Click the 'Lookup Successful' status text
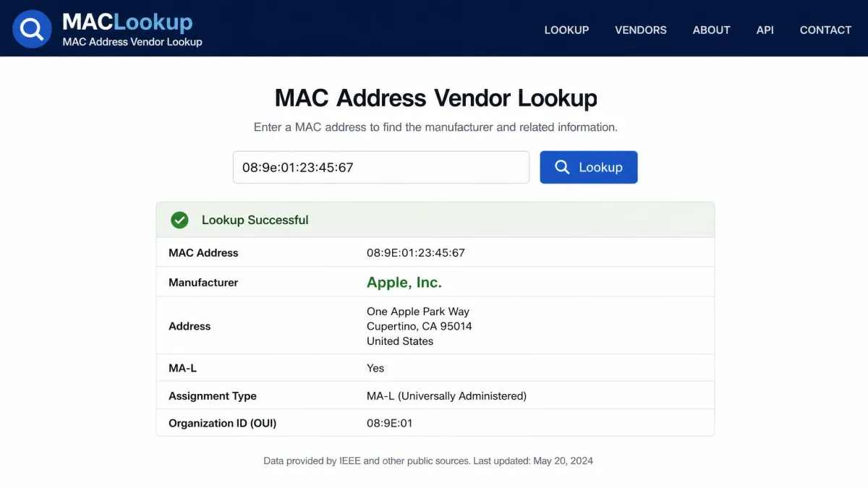This screenshot has width=868, height=488. (x=255, y=220)
